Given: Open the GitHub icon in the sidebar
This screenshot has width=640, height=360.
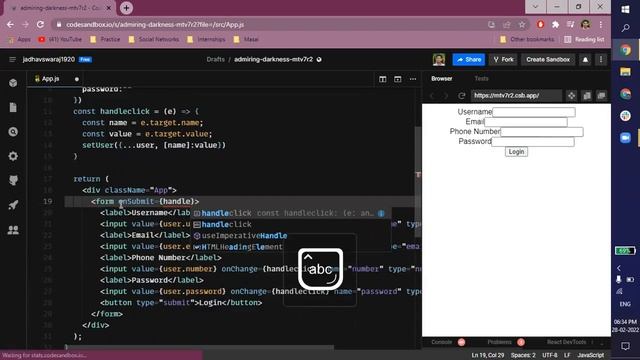Looking at the screenshot, I should pyautogui.click(x=13, y=180).
